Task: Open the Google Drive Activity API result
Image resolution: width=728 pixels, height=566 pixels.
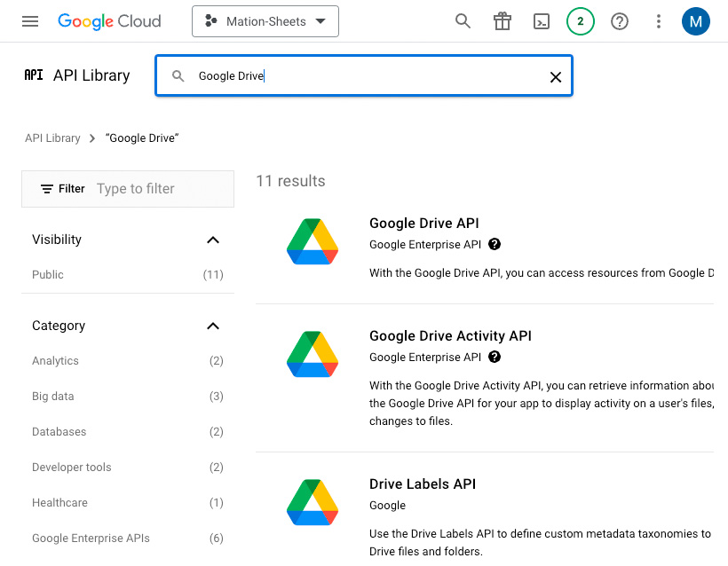Action: (450, 336)
